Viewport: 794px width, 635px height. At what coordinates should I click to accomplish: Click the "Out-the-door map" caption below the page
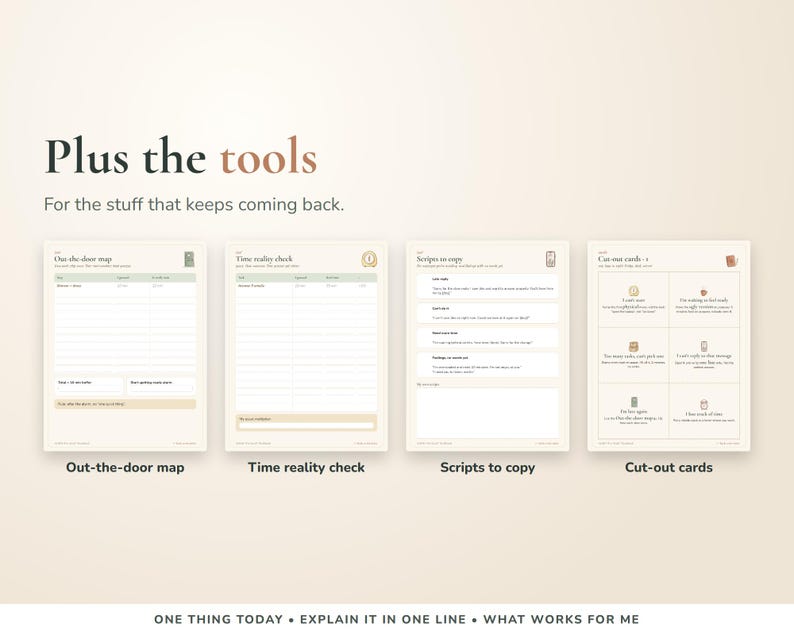125,467
